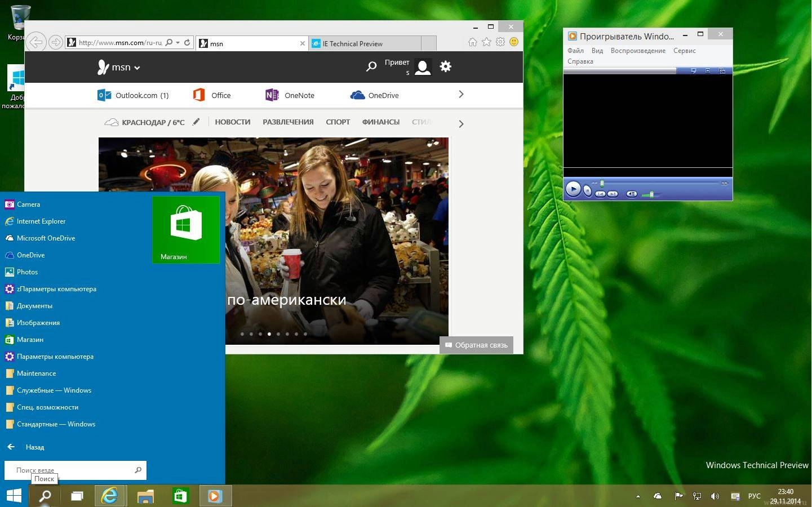Click the Play button in media player

[573, 189]
